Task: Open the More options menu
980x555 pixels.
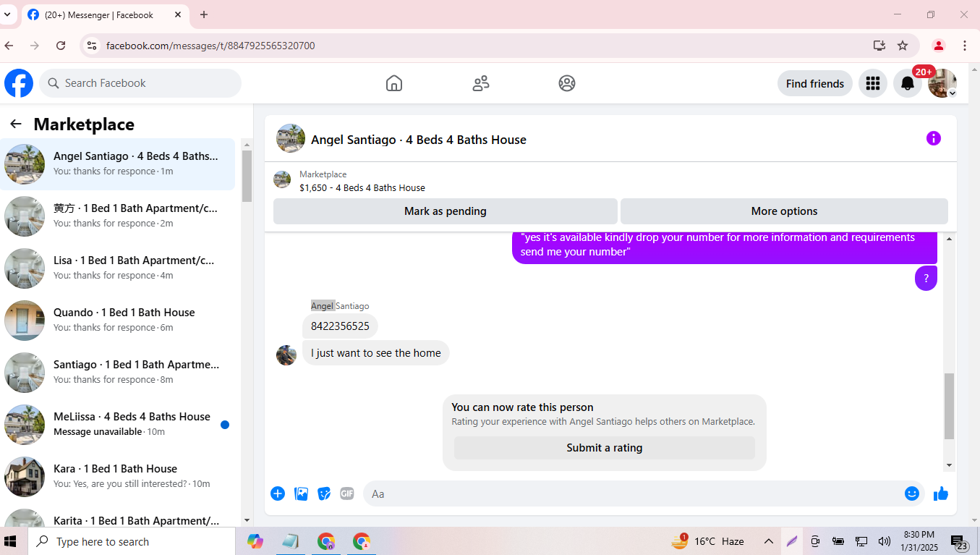Action: (x=784, y=211)
